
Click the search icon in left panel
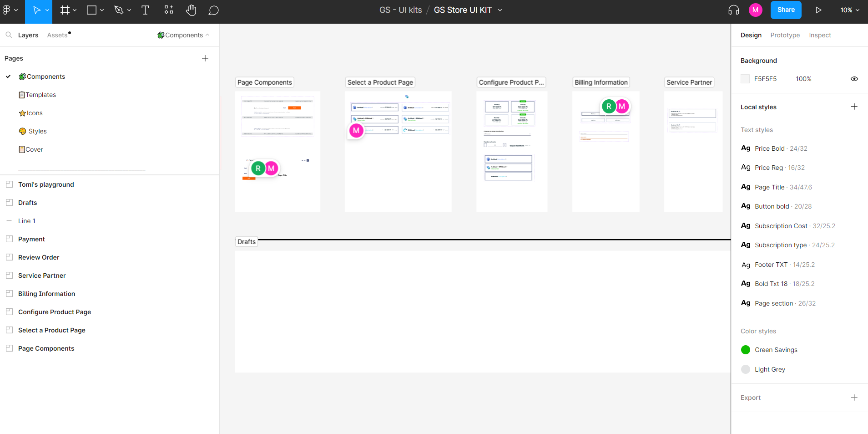pos(9,35)
